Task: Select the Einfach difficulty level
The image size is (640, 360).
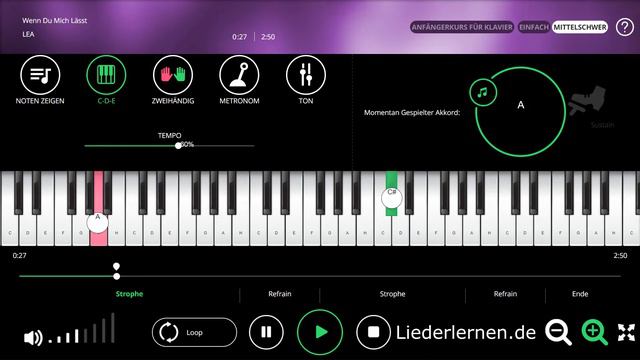Action: pos(533,27)
